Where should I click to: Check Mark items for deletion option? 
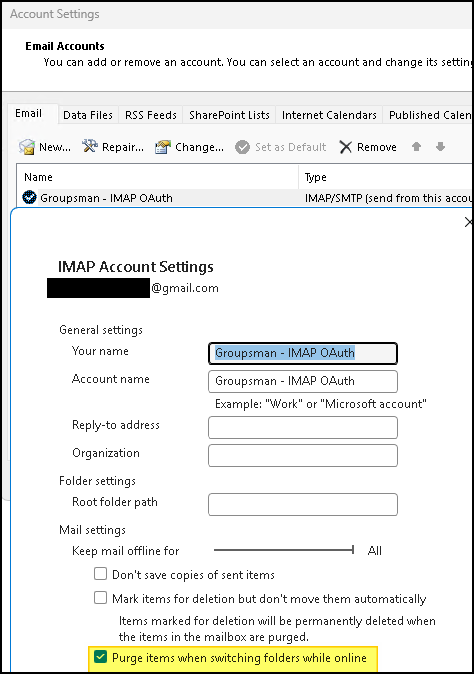point(101,598)
